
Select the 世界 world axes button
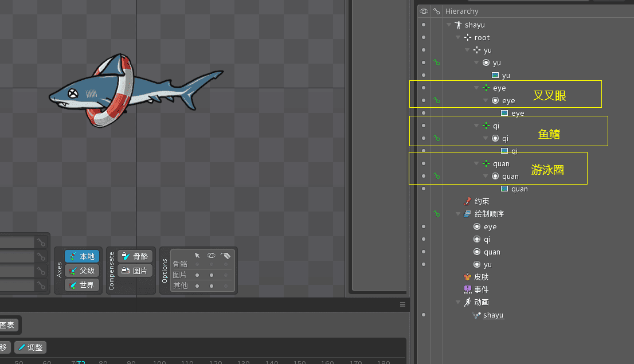tap(81, 285)
